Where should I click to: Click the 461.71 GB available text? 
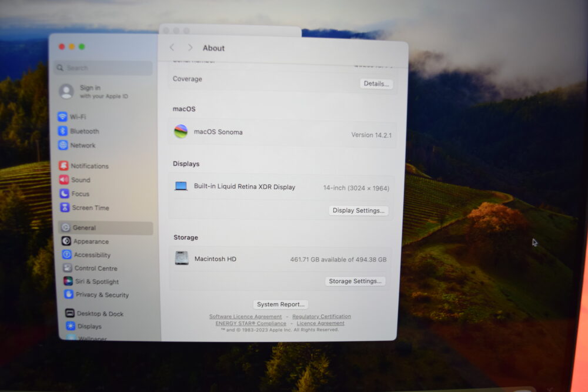coord(338,259)
